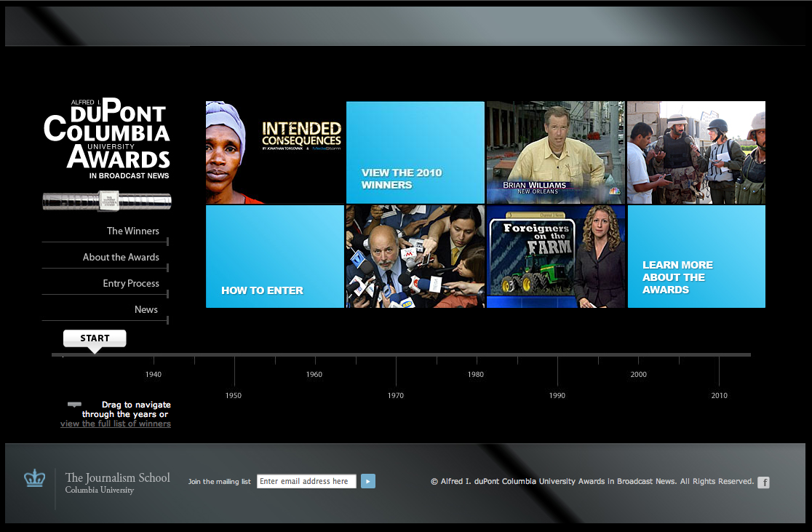This screenshot has width=812, height=532.
Task: Click View the 2010 Winners tile
Action: [x=415, y=152]
